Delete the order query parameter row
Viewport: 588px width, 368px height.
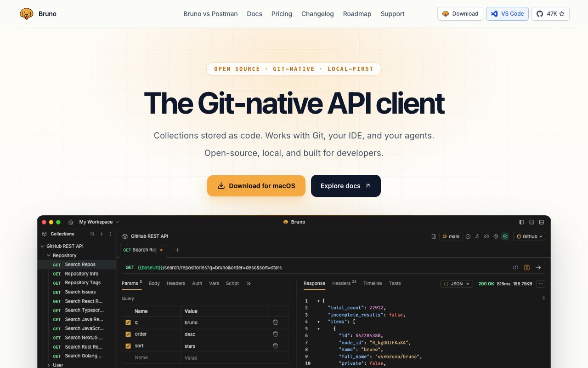pos(276,334)
